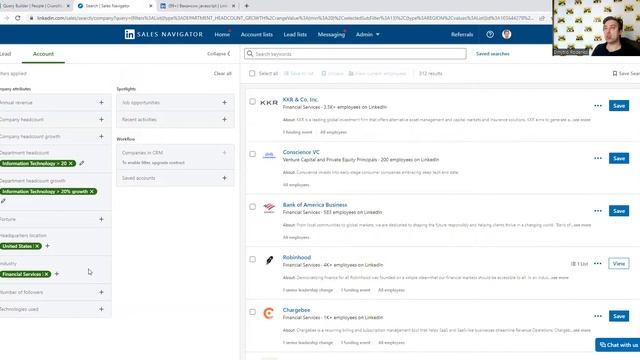Edit the Department headcount filter pencil
640x360 pixels.
tap(82, 163)
